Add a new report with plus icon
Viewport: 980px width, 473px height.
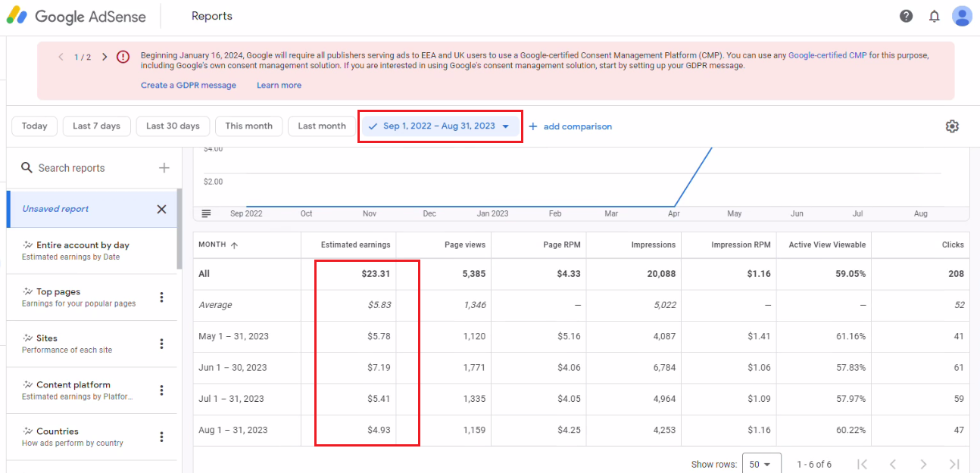[x=164, y=167]
